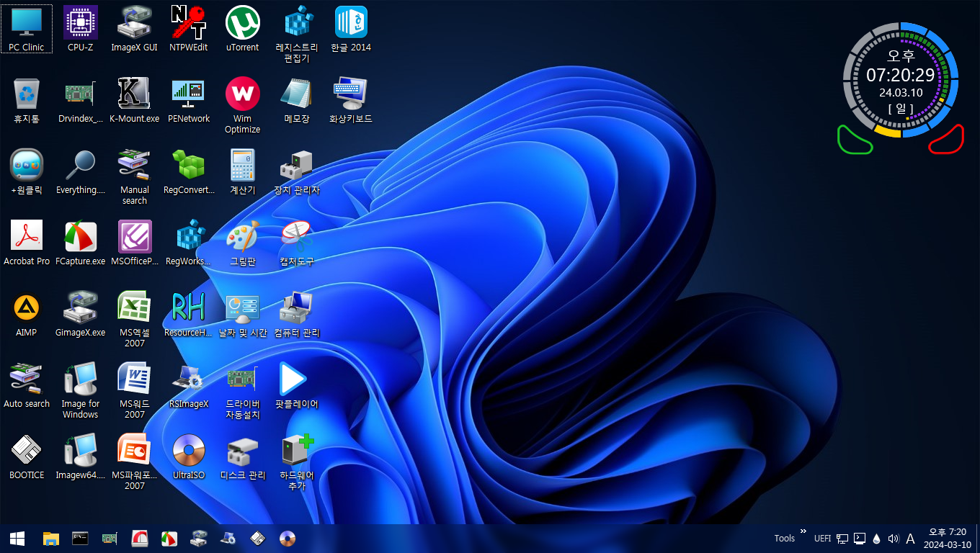
Task: Open the volume speaker tray icon
Action: tap(894, 539)
